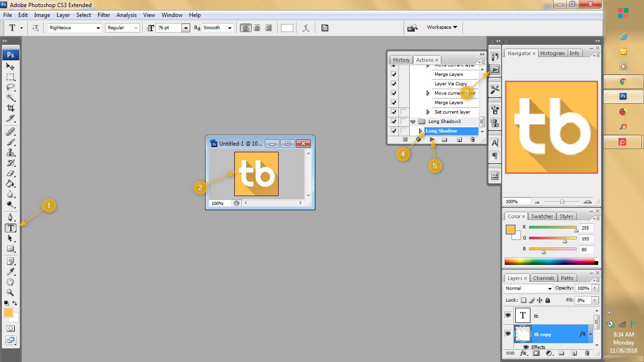Select the Eyedropper tool
Screen dimensions: 644x362
coord(10,271)
